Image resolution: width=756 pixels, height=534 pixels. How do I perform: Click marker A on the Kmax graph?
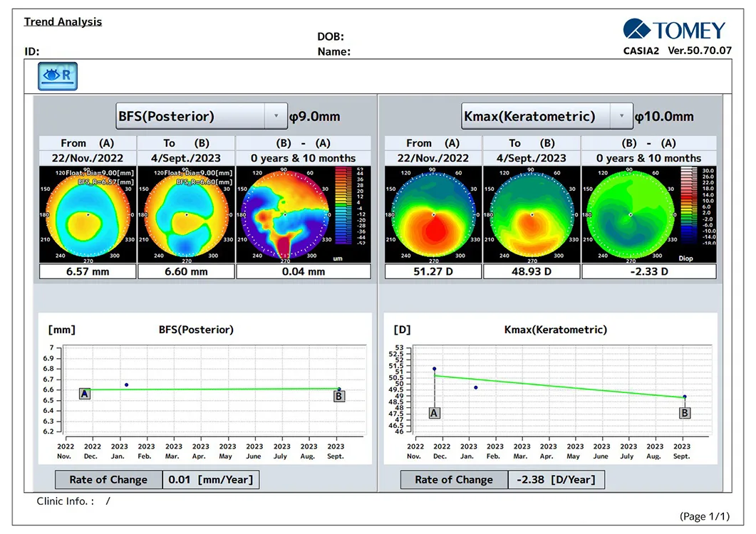coord(435,413)
